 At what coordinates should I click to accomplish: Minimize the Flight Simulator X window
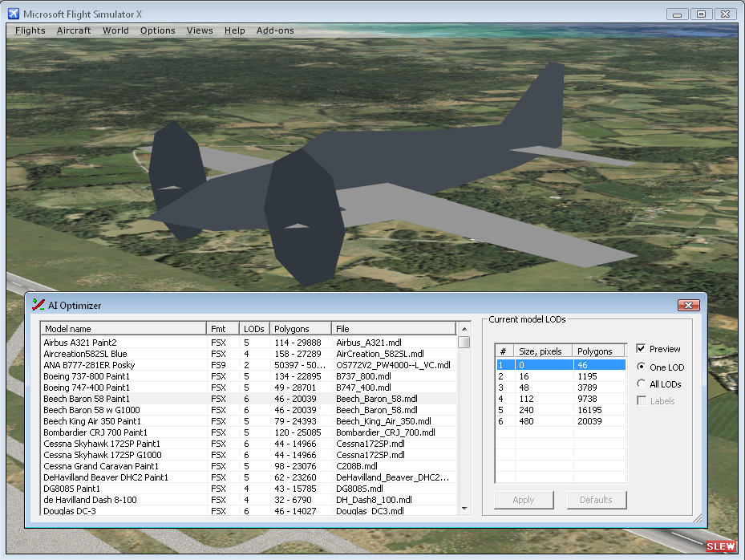(677, 14)
